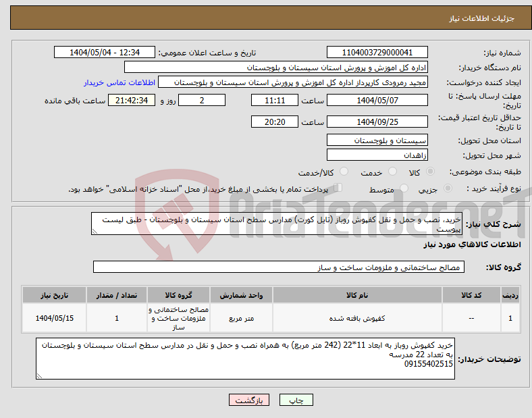Click the buyer notes textarea
532x418 pixels.
(245, 359)
